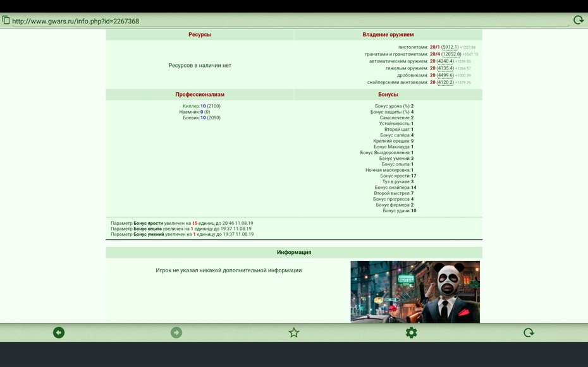Click the 'Бонус умений: 3' row in Бонусы
Image resolution: width=588 pixels, height=367 pixels.
tap(396, 159)
